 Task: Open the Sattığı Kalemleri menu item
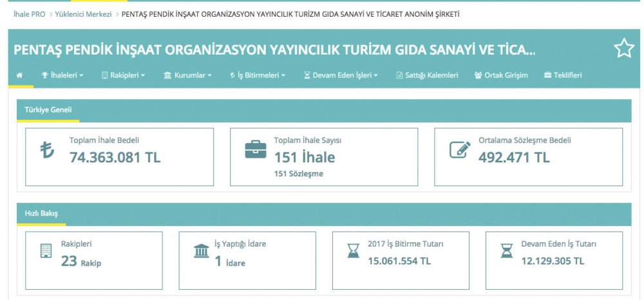click(x=427, y=75)
